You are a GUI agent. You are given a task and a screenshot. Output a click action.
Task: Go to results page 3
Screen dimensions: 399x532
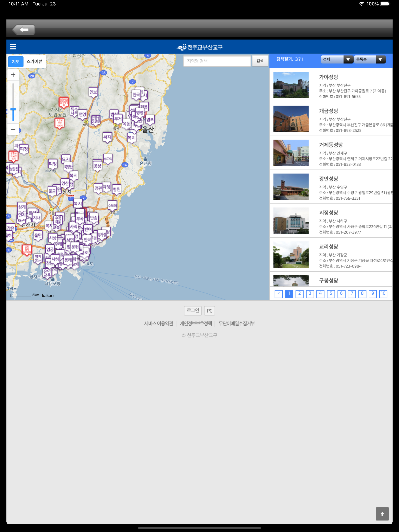coord(310,294)
